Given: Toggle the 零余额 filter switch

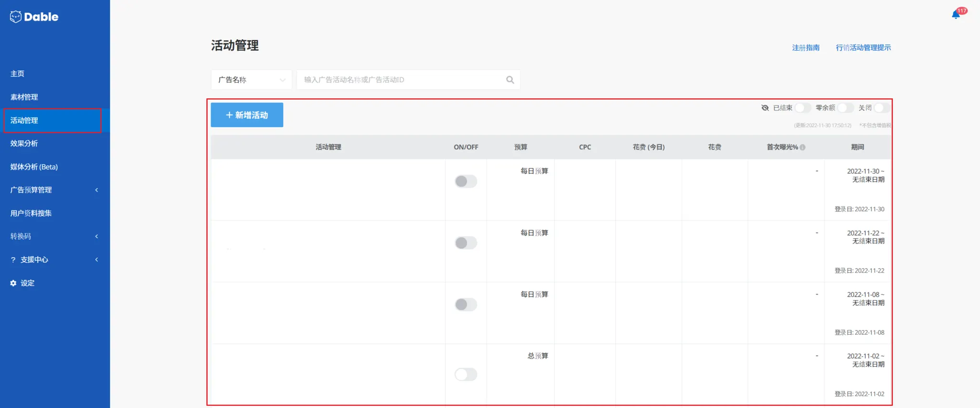Looking at the screenshot, I should pyautogui.click(x=845, y=108).
